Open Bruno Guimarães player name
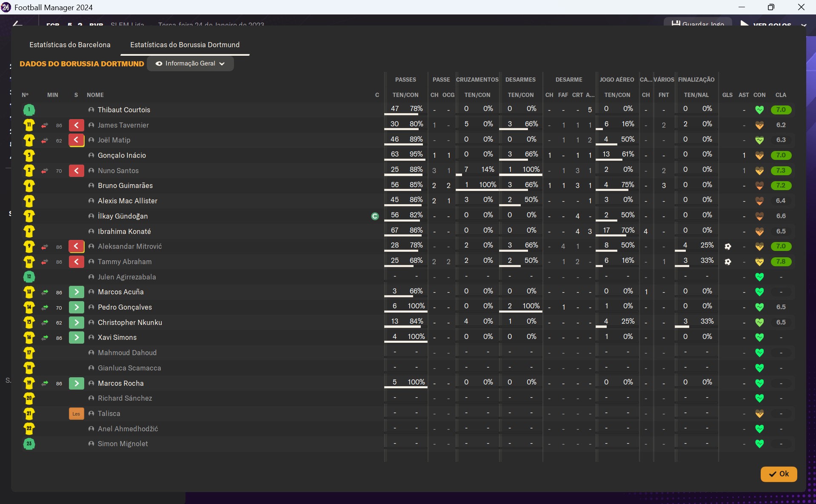Screen dimensions: 816x504 (x=125, y=185)
